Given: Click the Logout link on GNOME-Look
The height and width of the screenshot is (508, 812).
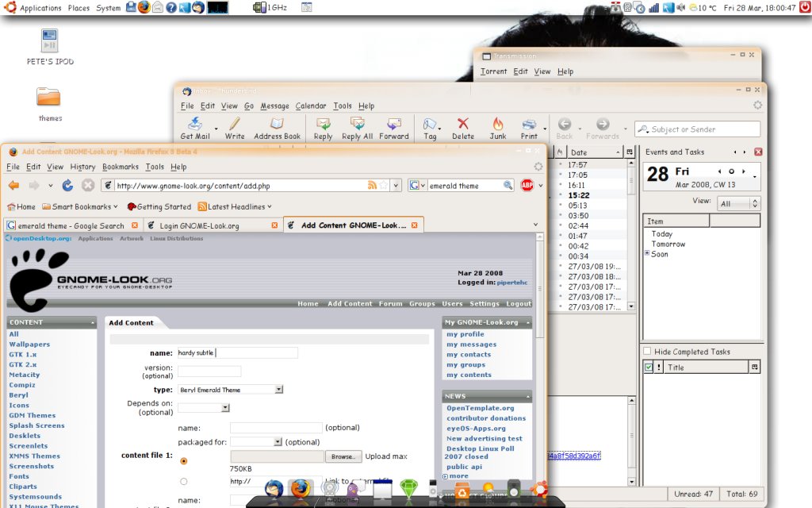Looking at the screenshot, I should [519, 304].
